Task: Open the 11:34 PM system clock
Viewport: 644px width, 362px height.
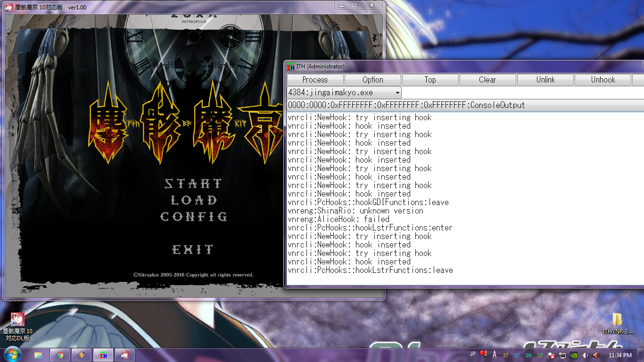Action: pyautogui.click(x=620, y=355)
